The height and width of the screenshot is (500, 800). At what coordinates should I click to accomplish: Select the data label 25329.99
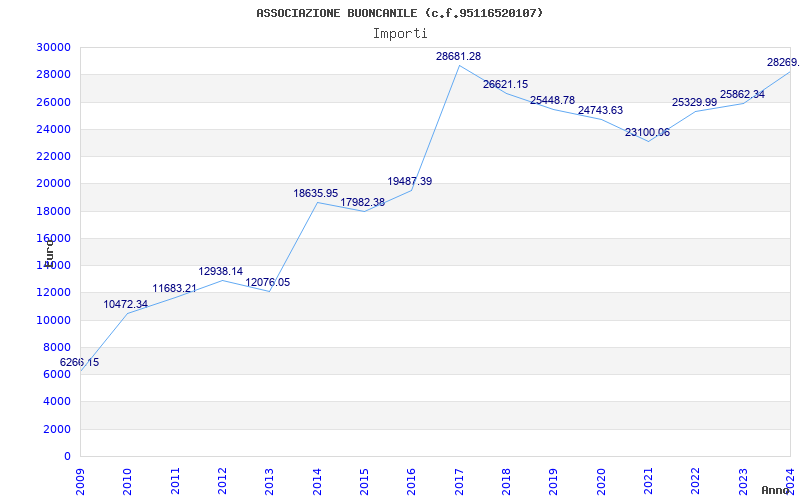694,103
